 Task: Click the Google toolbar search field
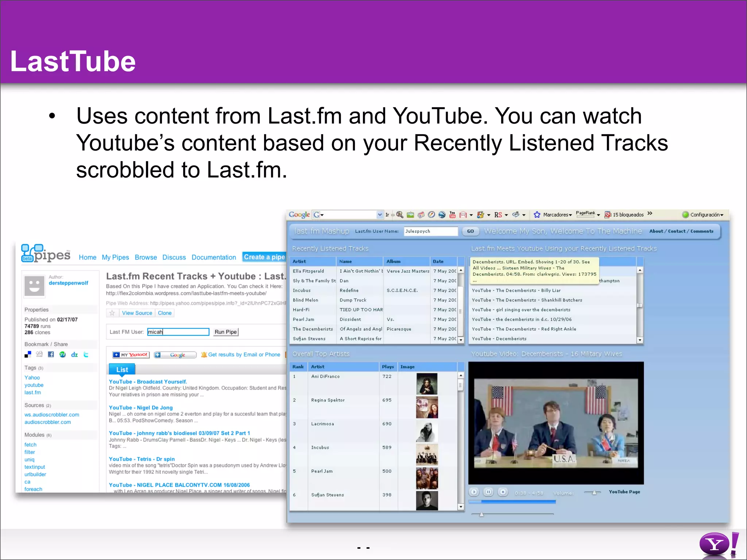pyautogui.click(x=348, y=215)
